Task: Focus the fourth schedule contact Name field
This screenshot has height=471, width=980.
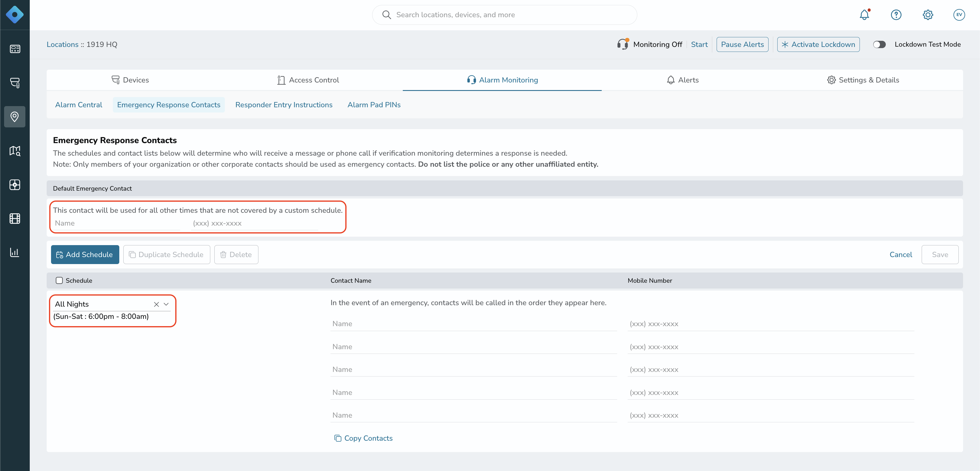Action: point(473,392)
